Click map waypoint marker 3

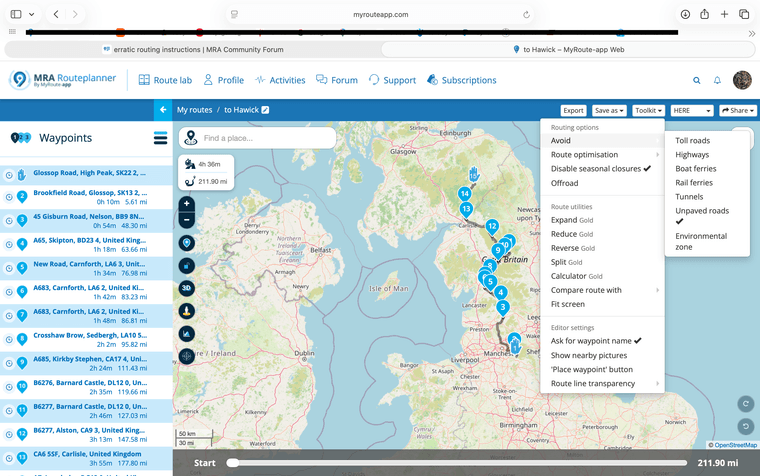(503, 307)
